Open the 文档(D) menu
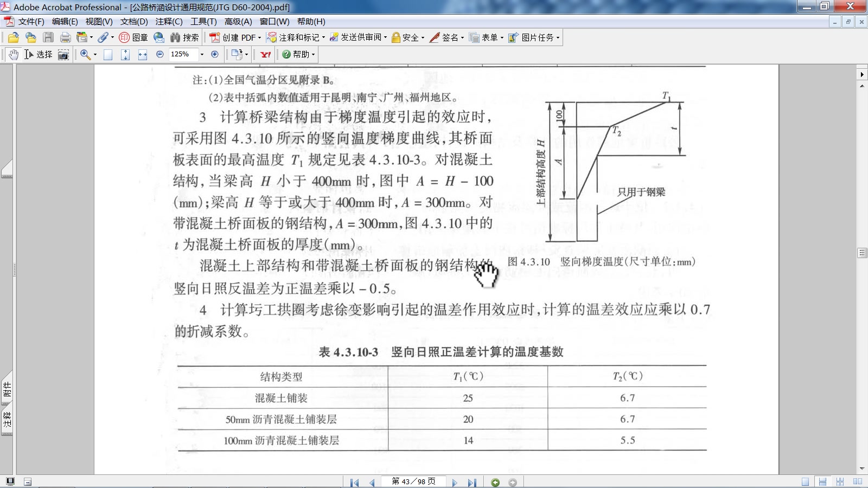Screen dimensions: 868x488 pos(134,22)
